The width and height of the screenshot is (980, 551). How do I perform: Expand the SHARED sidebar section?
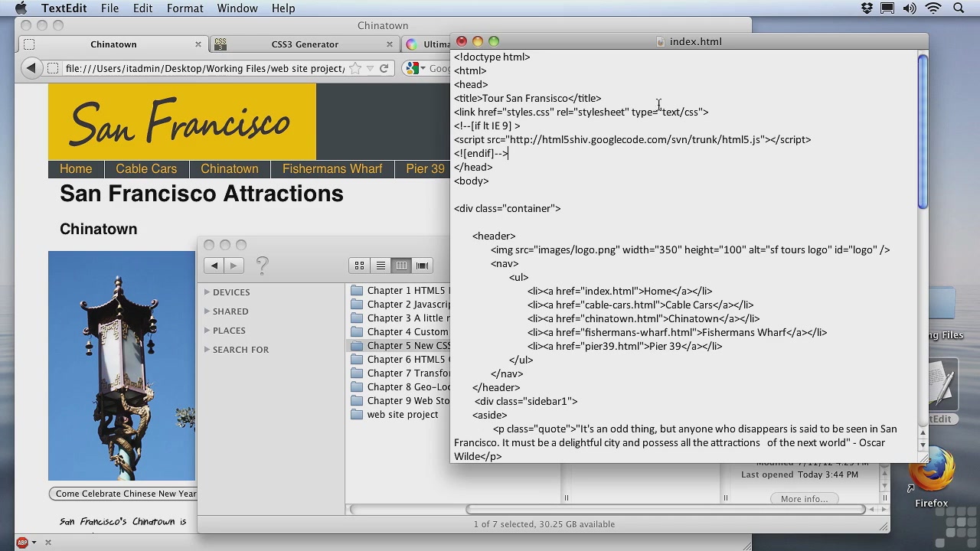(207, 311)
